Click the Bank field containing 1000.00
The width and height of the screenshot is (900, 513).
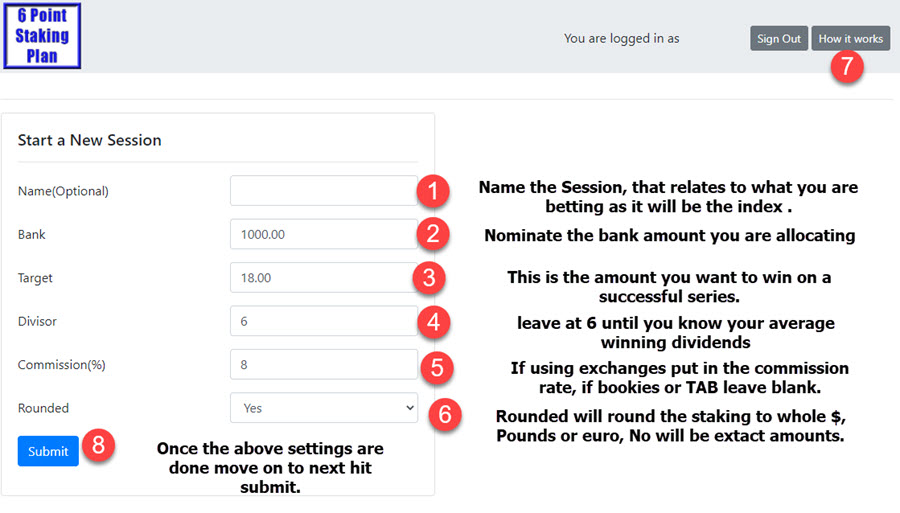point(324,234)
